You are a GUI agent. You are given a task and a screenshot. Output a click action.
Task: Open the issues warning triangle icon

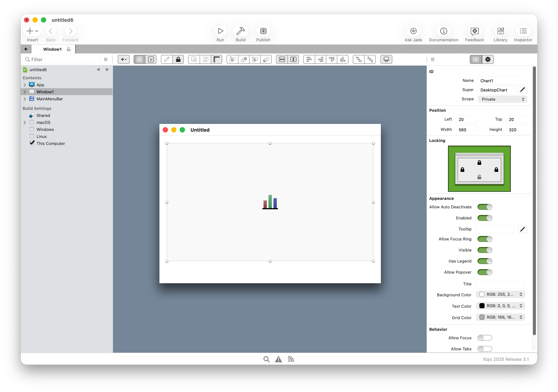coord(278,359)
